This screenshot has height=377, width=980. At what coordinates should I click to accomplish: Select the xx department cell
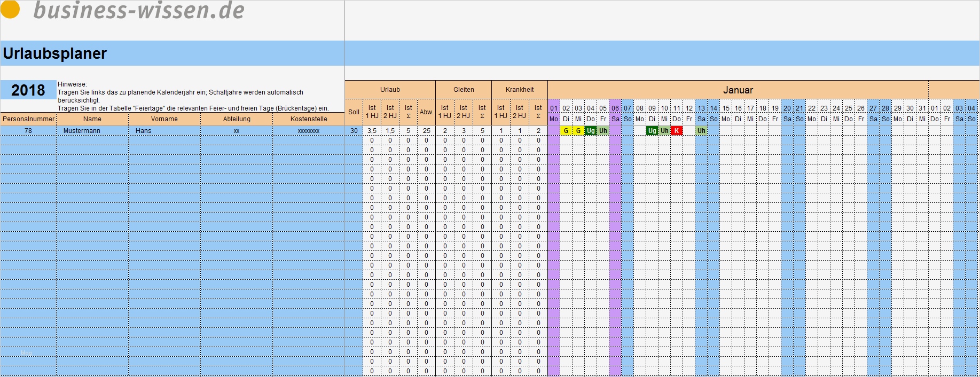237,131
